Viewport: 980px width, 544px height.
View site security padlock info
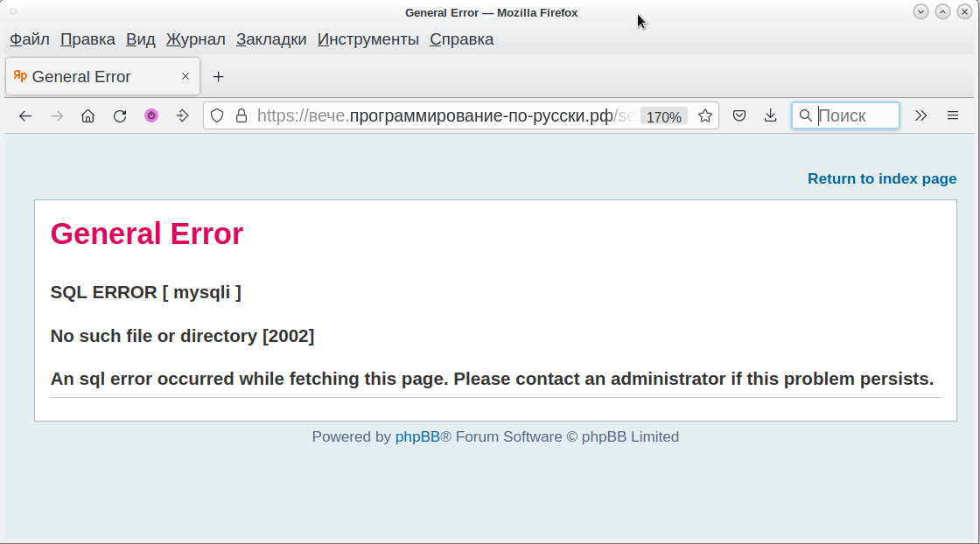(x=241, y=115)
